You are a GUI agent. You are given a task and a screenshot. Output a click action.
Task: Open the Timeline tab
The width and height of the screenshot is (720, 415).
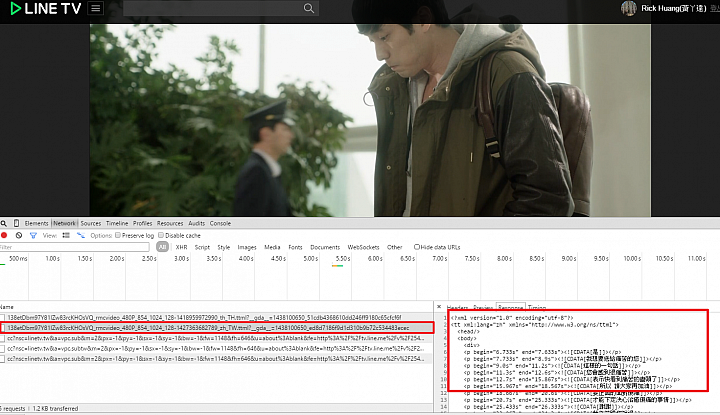(x=117, y=224)
